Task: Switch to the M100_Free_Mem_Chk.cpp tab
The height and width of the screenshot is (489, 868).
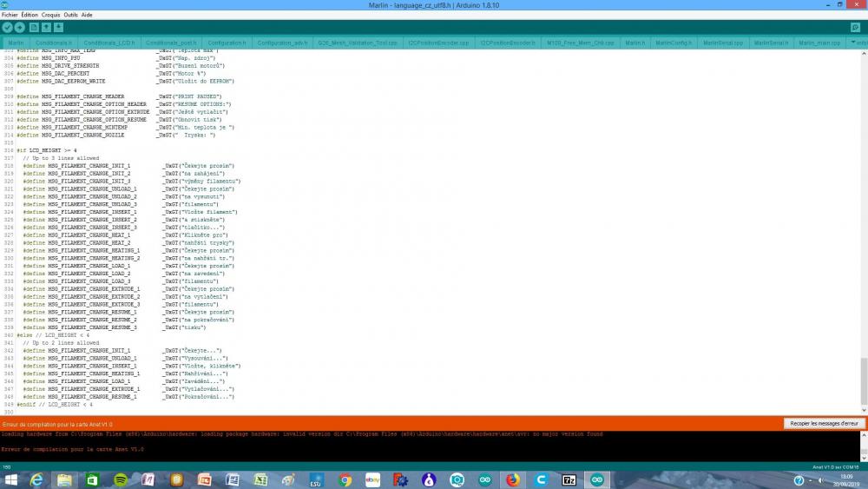Action: pyautogui.click(x=580, y=43)
